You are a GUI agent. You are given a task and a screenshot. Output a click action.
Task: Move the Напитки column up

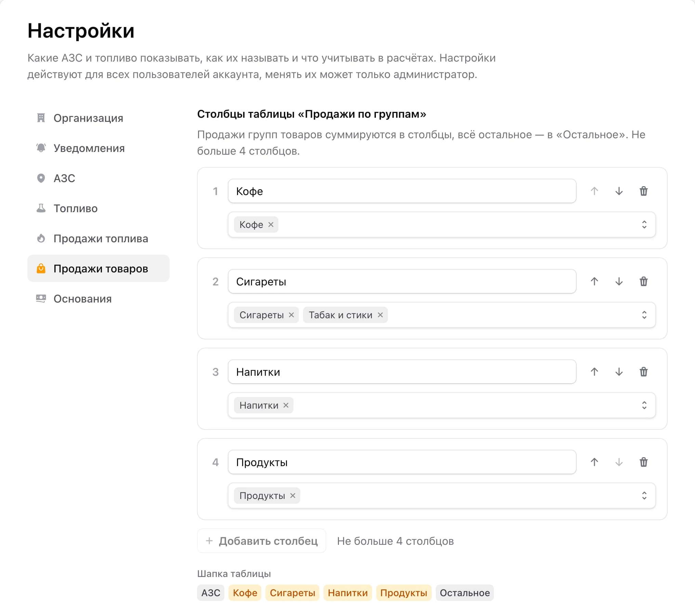pos(594,372)
